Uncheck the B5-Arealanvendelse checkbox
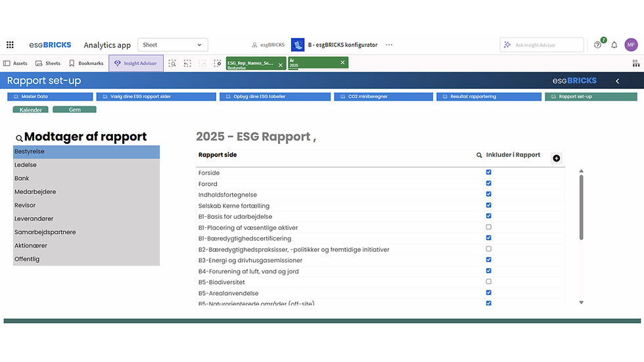Screen dimensions: 644x362 click(489, 292)
